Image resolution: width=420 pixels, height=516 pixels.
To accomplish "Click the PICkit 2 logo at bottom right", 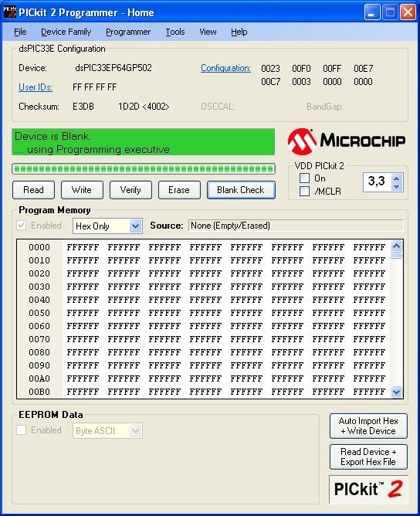I will click(x=368, y=489).
